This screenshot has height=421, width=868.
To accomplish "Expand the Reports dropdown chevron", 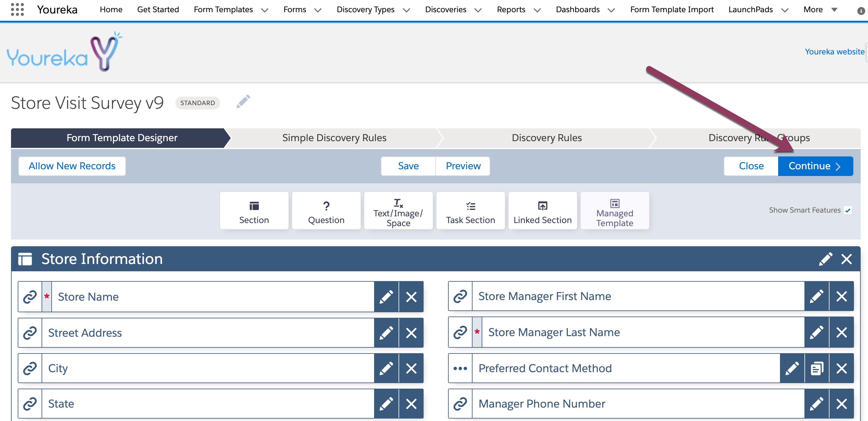I will click(537, 10).
